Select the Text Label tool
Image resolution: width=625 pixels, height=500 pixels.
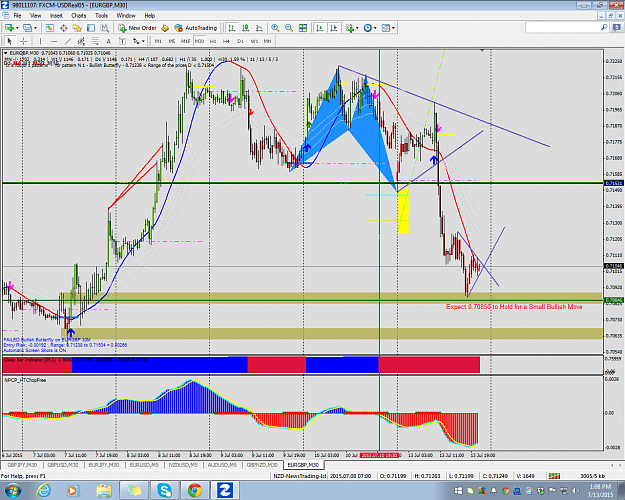[x=122, y=41]
